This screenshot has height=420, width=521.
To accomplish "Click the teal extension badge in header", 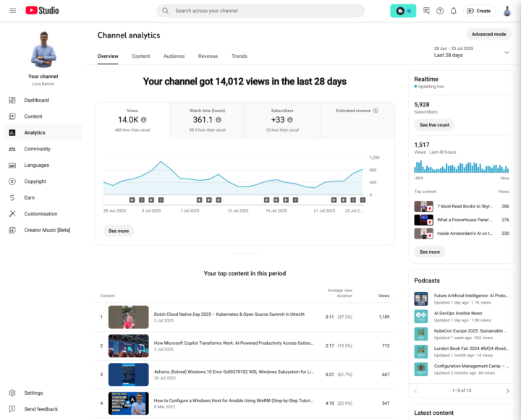I will (x=403, y=11).
